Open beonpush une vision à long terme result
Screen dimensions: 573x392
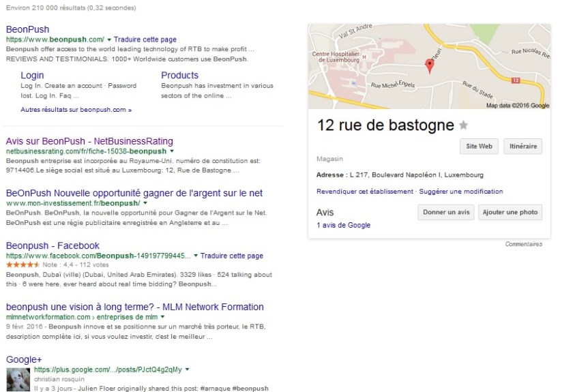[x=135, y=307]
